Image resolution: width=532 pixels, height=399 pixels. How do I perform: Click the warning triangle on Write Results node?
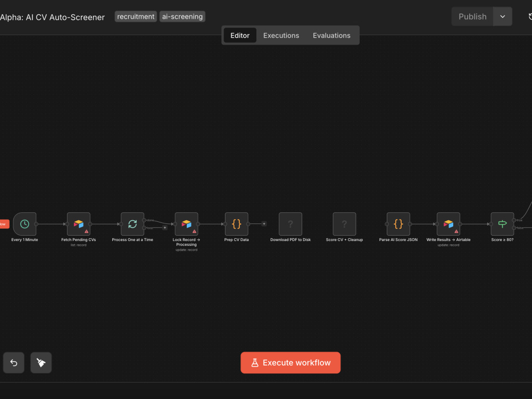coord(456,231)
